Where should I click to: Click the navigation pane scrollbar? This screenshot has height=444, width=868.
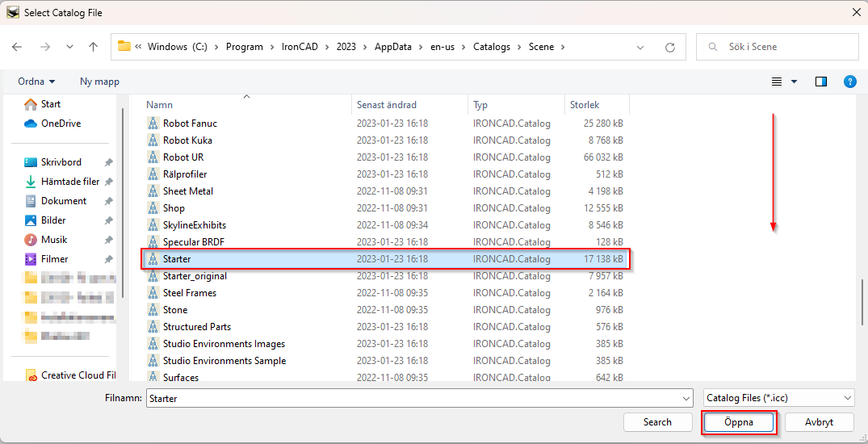coord(123,202)
